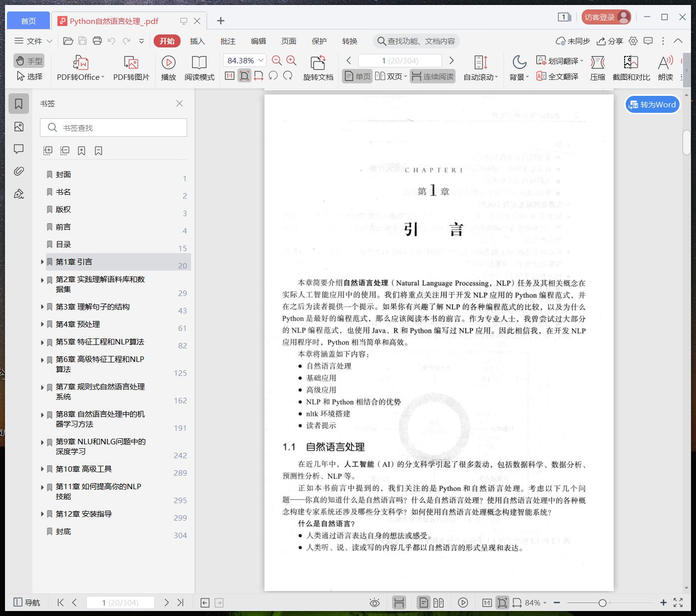Click the 访客登录 login button
The image size is (696, 616).
tap(606, 17)
